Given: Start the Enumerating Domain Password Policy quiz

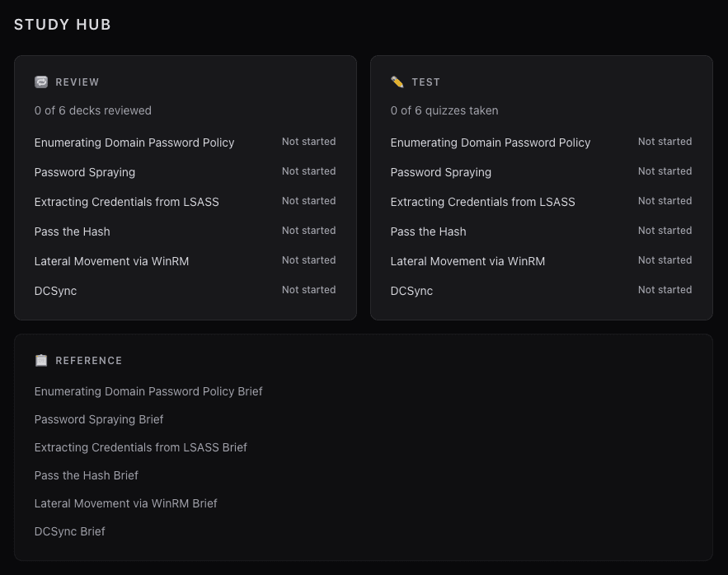Looking at the screenshot, I should (490, 143).
